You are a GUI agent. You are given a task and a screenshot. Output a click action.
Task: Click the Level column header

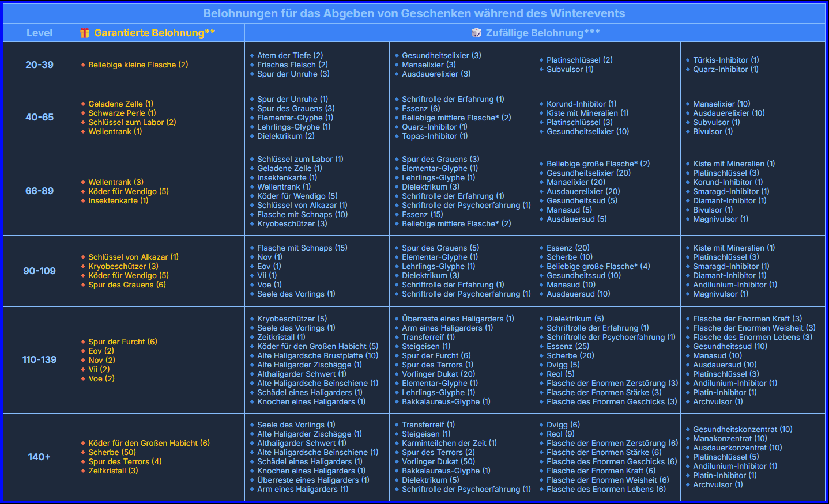(x=39, y=33)
